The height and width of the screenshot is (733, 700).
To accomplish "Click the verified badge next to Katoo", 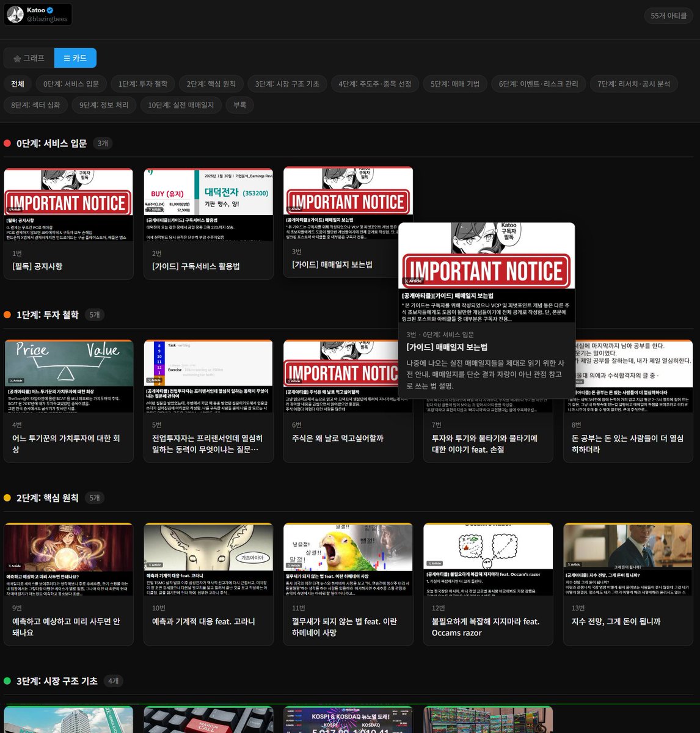I will pos(50,10).
